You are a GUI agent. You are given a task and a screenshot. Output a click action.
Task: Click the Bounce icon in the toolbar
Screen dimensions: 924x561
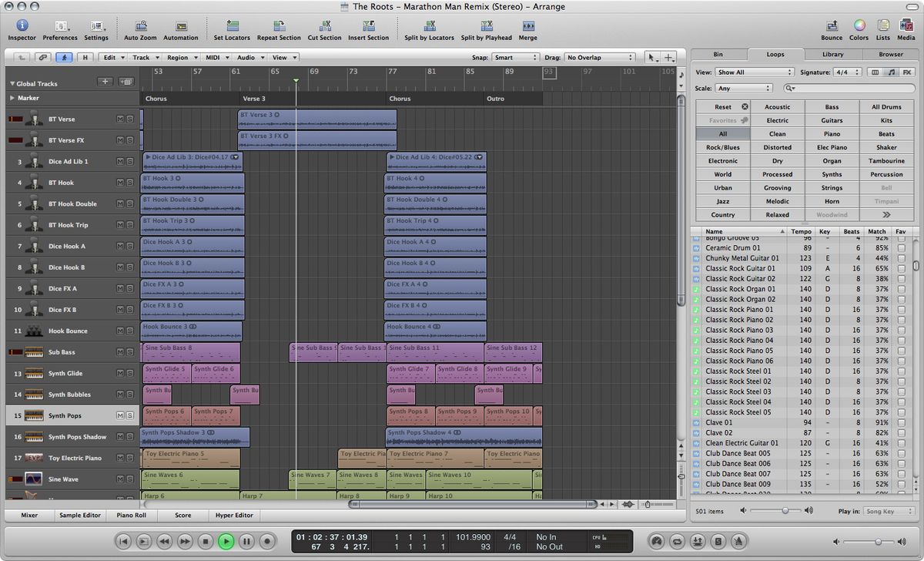click(832, 25)
